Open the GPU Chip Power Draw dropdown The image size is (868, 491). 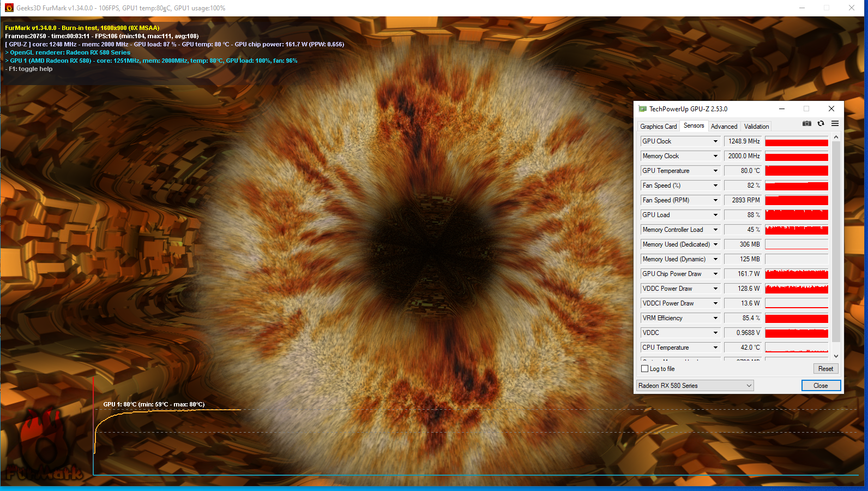[715, 274]
